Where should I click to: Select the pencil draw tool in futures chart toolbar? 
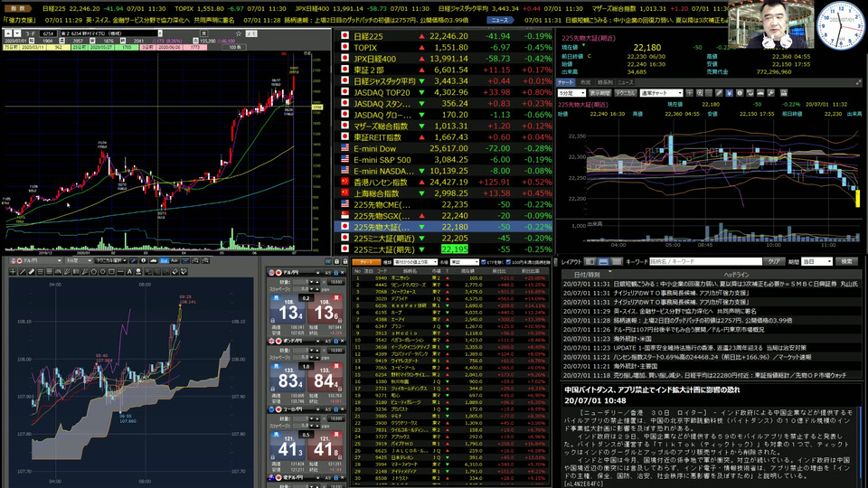click(x=719, y=93)
